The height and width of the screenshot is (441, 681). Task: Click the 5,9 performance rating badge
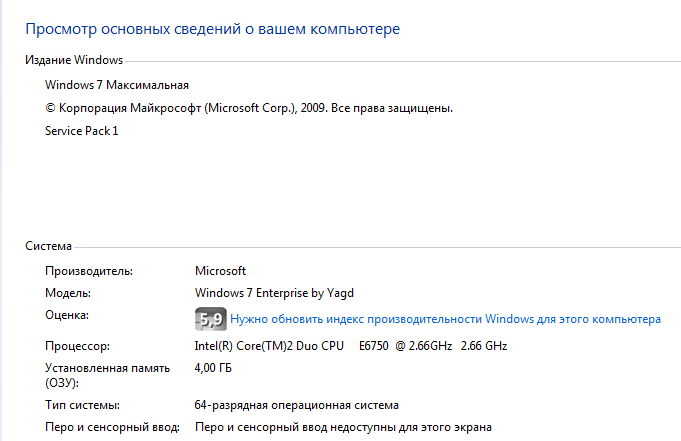(210, 320)
